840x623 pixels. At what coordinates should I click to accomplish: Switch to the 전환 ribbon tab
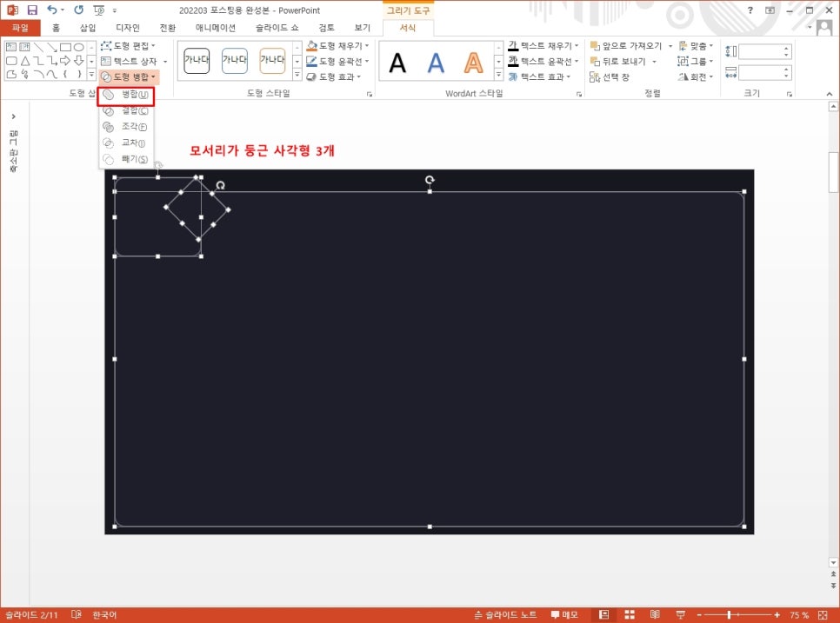tap(168, 28)
